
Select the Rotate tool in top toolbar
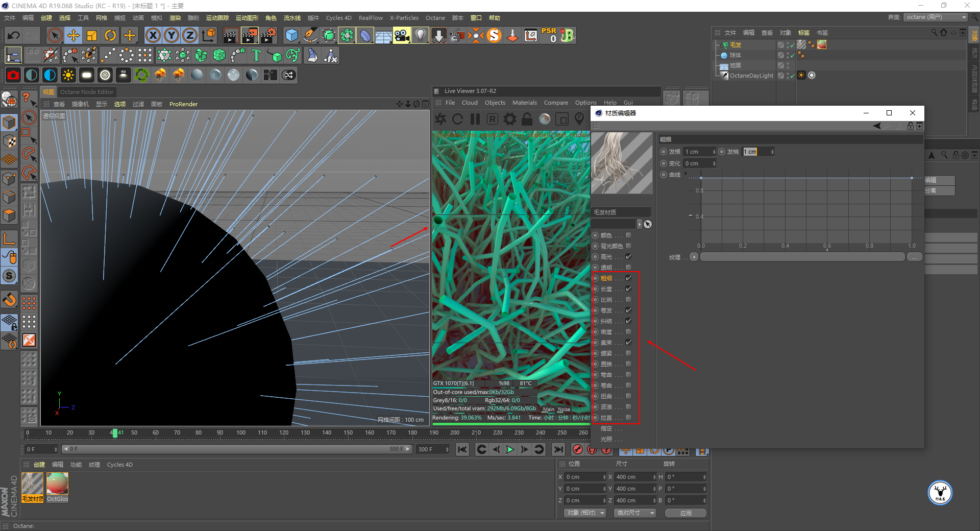coord(110,36)
